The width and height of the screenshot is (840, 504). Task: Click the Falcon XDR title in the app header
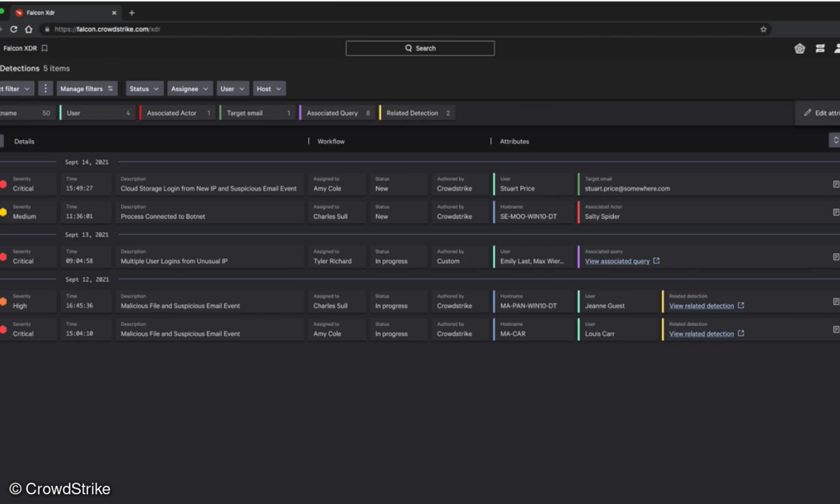(x=20, y=48)
